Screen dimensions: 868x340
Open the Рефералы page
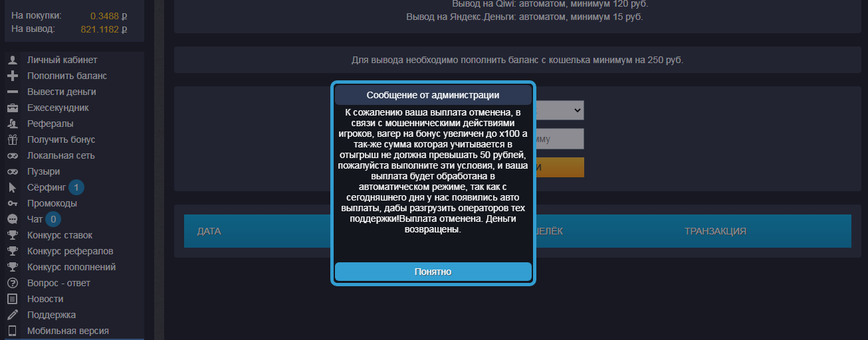click(51, 124)
